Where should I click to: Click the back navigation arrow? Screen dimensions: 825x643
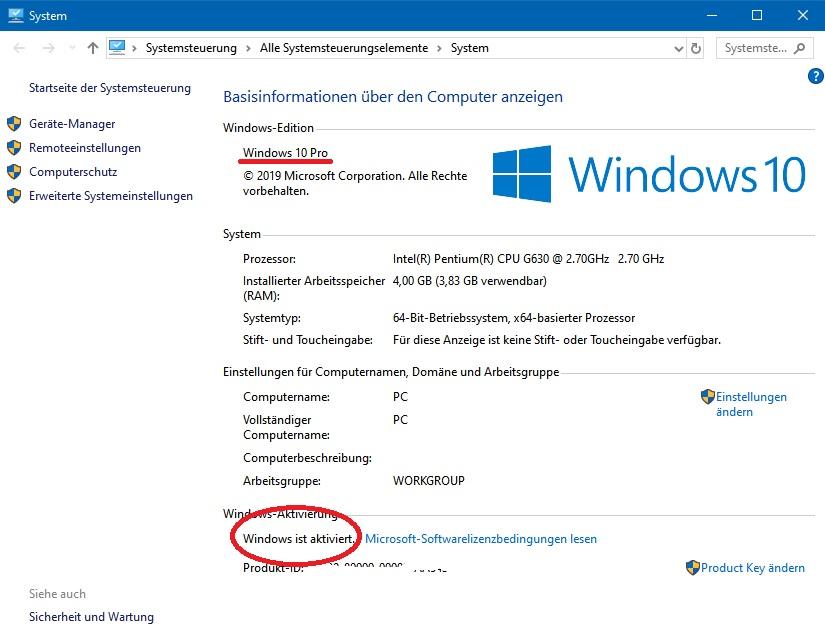[18, 47]
